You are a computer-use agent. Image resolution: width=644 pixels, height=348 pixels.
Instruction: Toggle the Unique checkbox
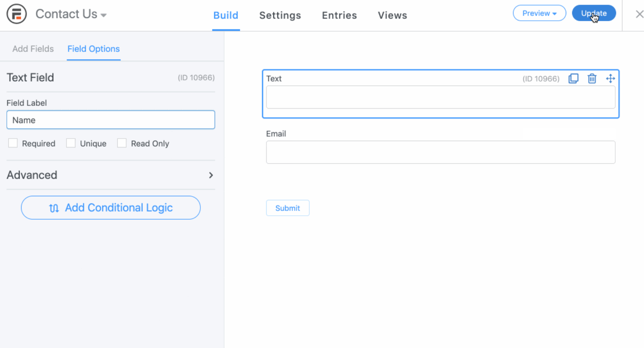(x=71, y=143)
